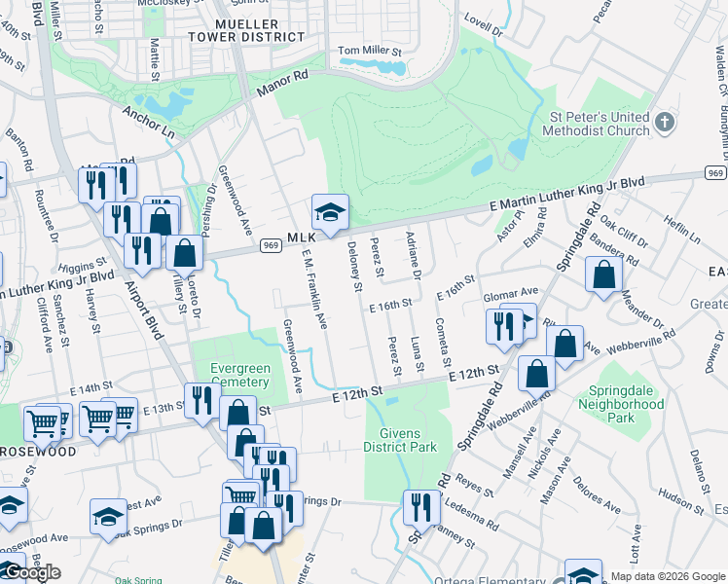The height and width of the screenshot is (584, 728).
Task: Click the Cometa St label
Action: (x=443, y=343)
